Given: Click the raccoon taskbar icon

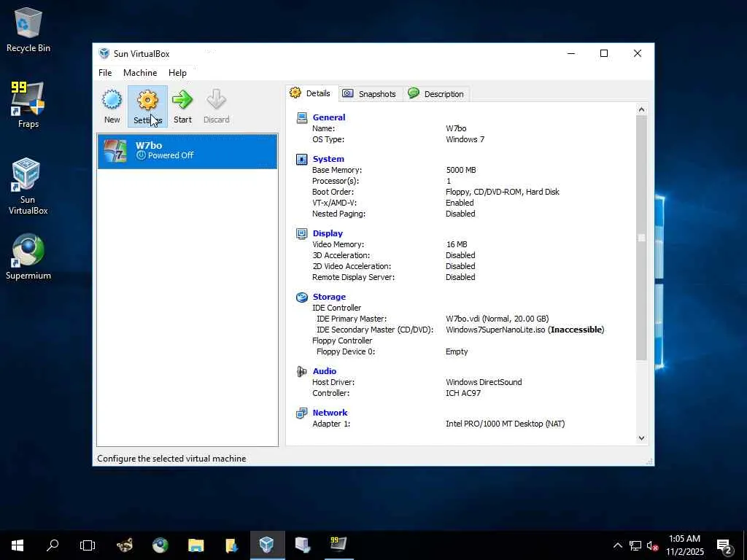Looking at the screenshot, I should tap(125, 545).
